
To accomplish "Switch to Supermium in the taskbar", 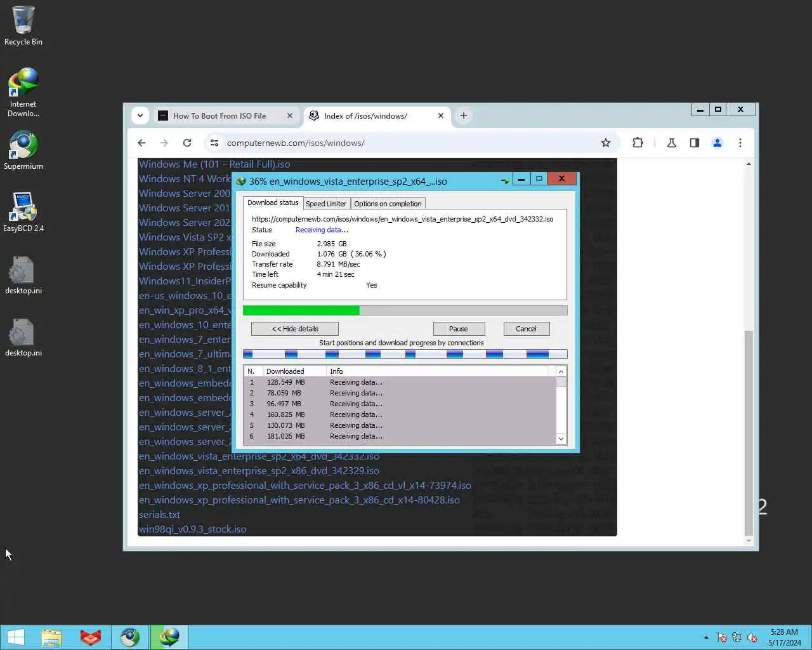I will 130,637.
